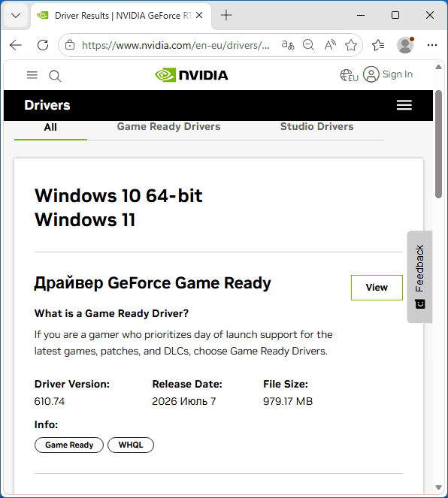The height and width of the screenshot is (498, 448).
Task: Expand the Drivers black bar menu icon
Action: click(x=404, y=105)
